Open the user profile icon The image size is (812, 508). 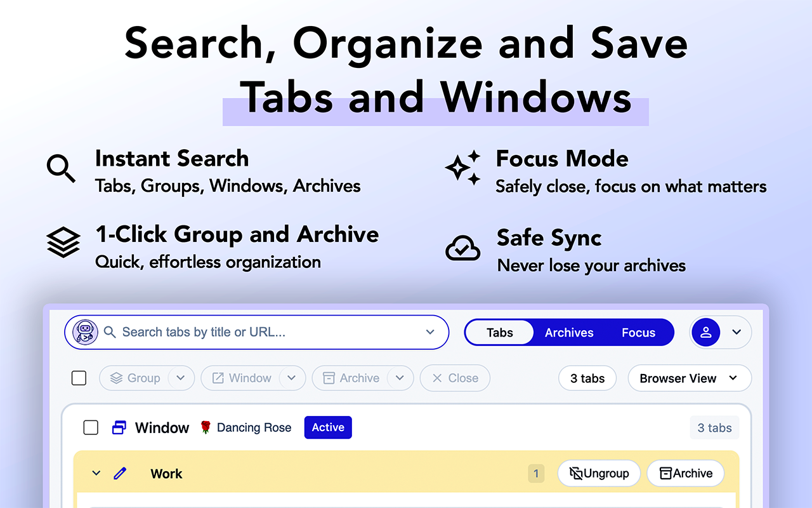pos(706,332)
